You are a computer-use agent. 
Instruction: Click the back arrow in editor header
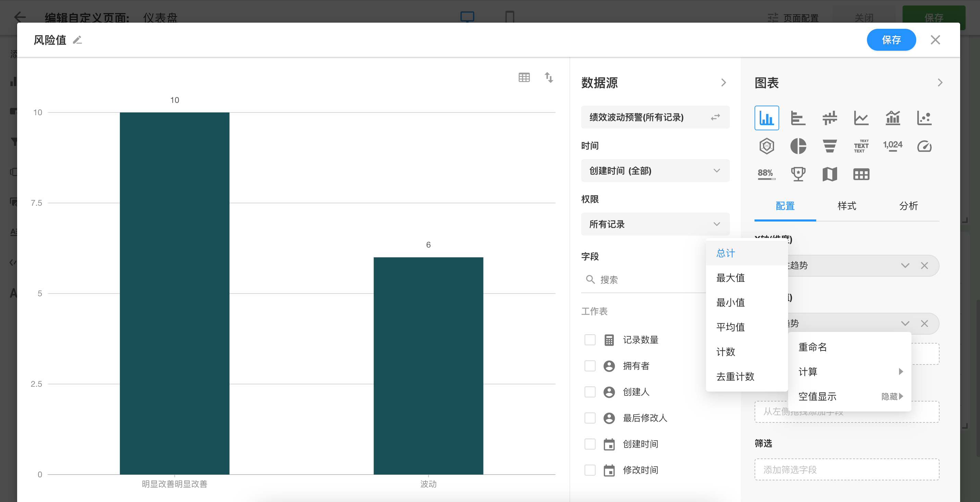click(20, 17)
